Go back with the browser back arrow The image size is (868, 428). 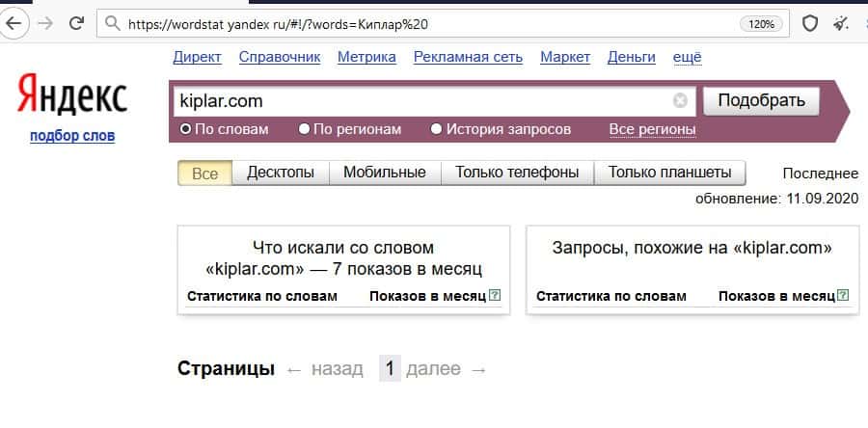(13, 23)
